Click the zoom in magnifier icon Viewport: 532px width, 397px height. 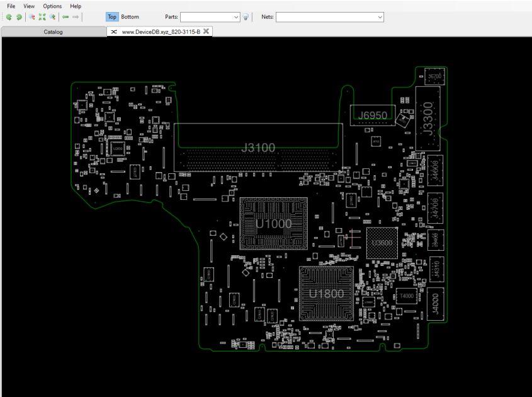point(52,17)
